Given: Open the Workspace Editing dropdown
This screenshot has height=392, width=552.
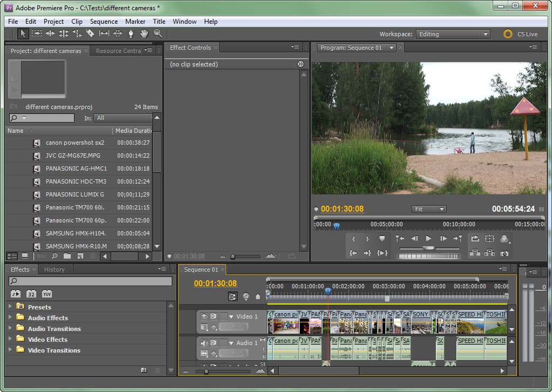Looking at the screenshot, I should click(x=453, y=34).
